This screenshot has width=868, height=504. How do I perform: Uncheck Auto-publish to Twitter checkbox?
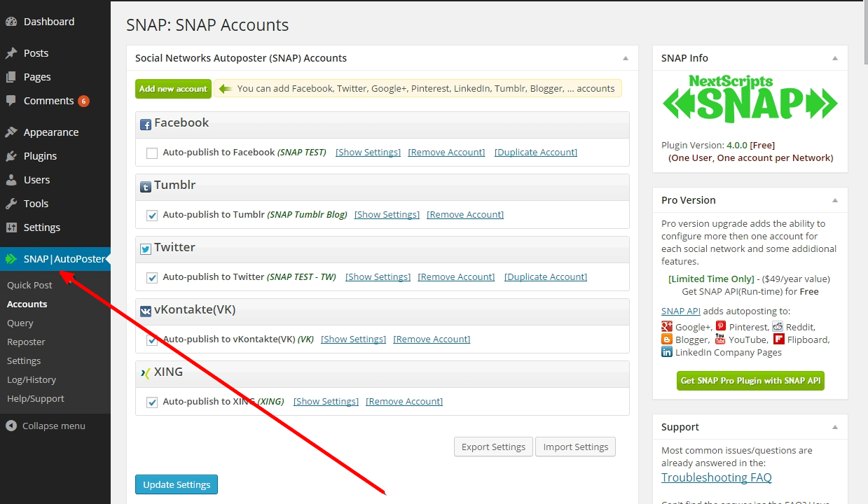tap(152, 278)
